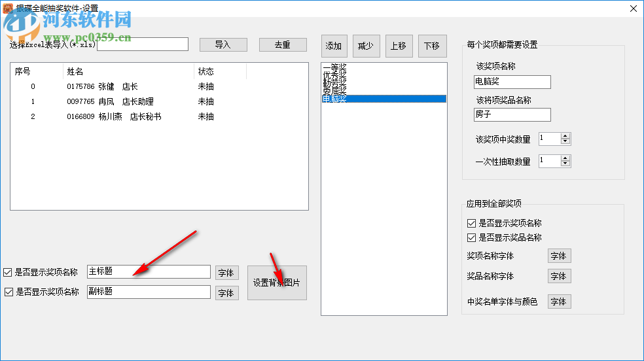This screenshot has height=361, width=644.
Task: Toggle the checkbox beside the 副标题 field
Action: click(x=9, y=292)
